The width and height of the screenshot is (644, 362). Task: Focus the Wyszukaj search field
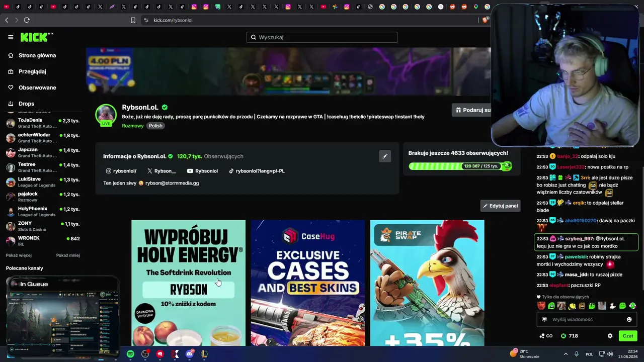322,37
